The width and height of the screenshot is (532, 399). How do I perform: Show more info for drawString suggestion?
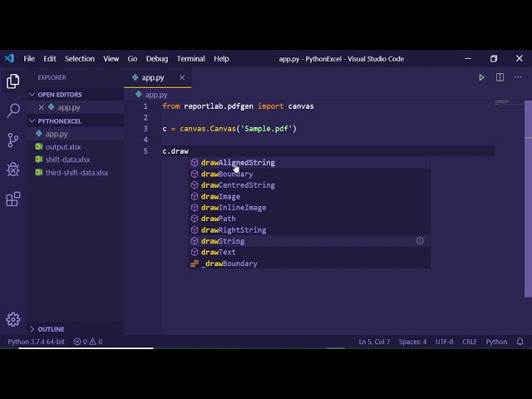[420, 241]
